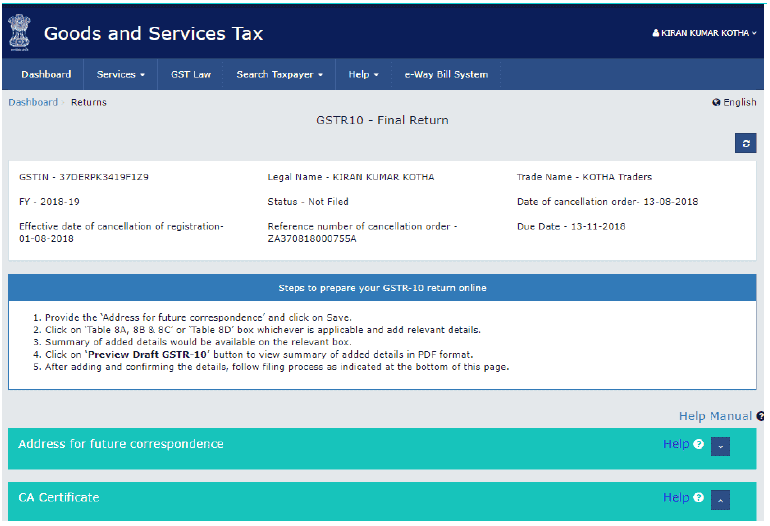
Task: Click the Dashboard breadcrumb link
Action: coord(33,102)
